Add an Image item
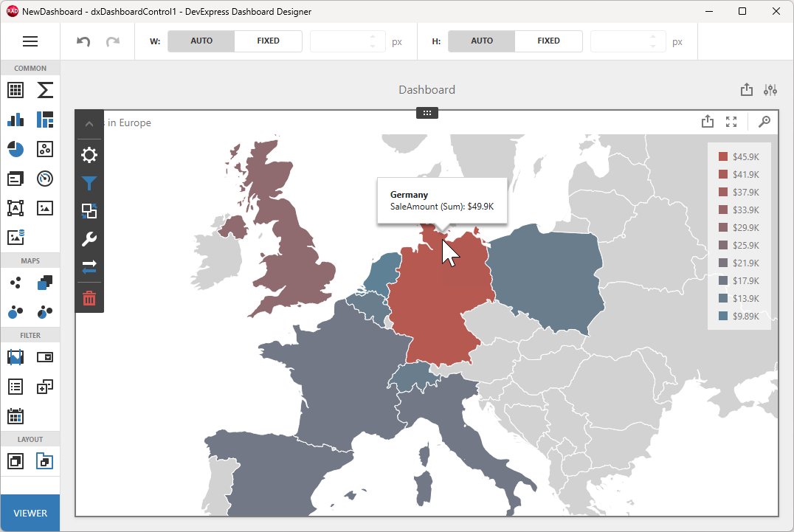794x532 pixels. click(x=45, y=208)
